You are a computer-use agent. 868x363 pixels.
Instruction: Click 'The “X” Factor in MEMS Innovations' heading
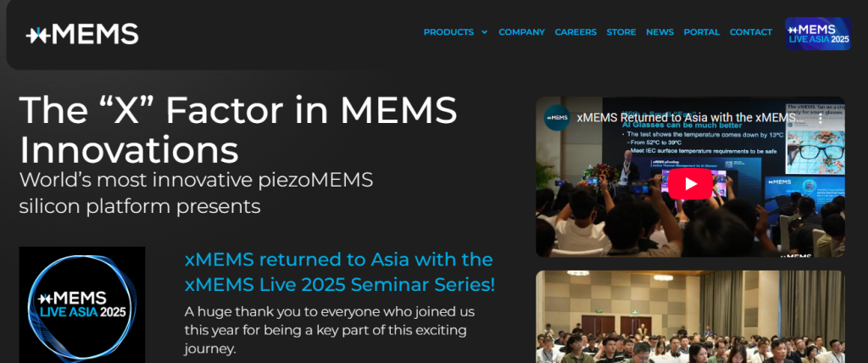pos(238,129)
